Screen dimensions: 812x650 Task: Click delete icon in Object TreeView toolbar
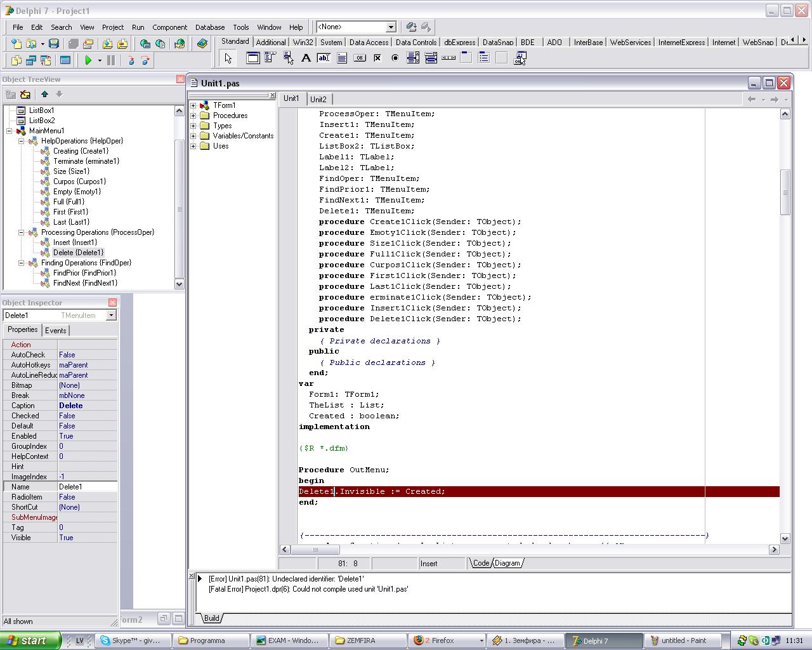(25, 95)
